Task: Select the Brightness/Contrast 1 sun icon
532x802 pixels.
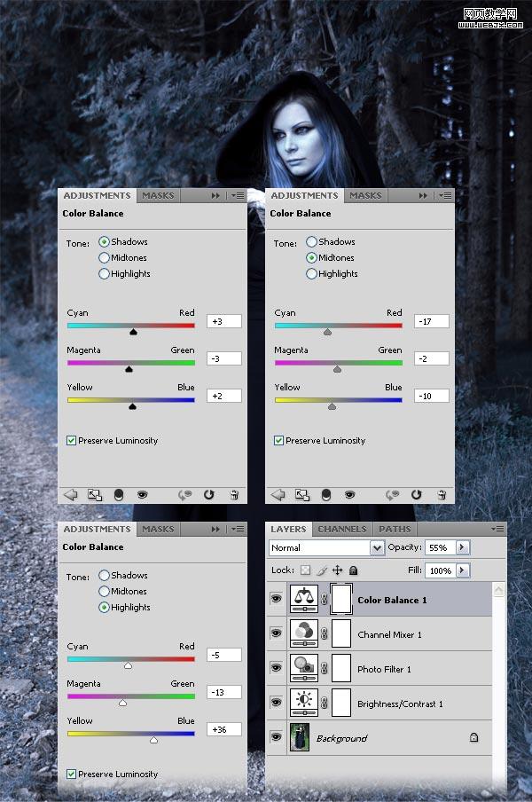Action: click(304, 703)
